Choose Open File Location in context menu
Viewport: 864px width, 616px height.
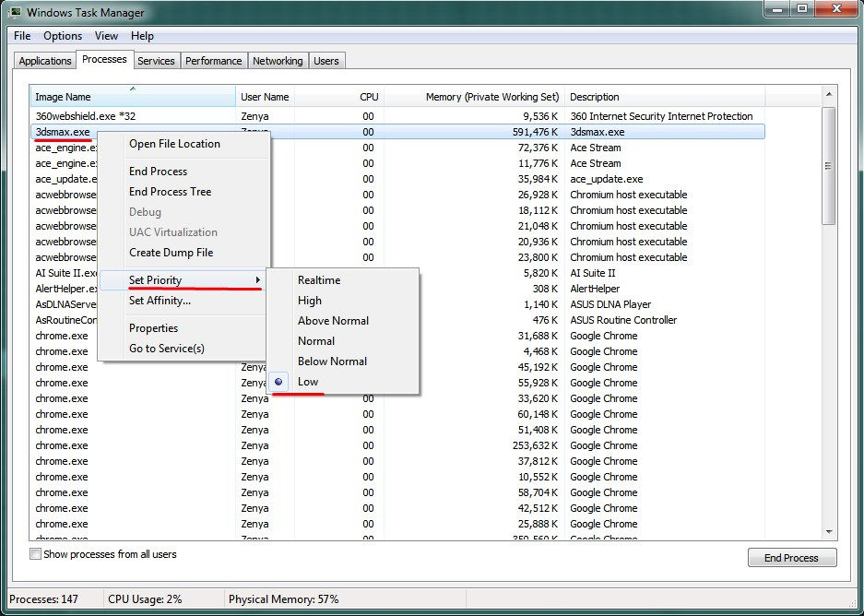pyautogui.click(x=174, y=144)
